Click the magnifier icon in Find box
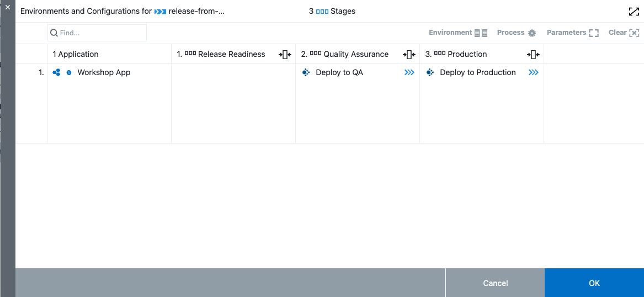The height and width of the screenshot is (297, 644). pyautogui.click(x=54, y=33)
